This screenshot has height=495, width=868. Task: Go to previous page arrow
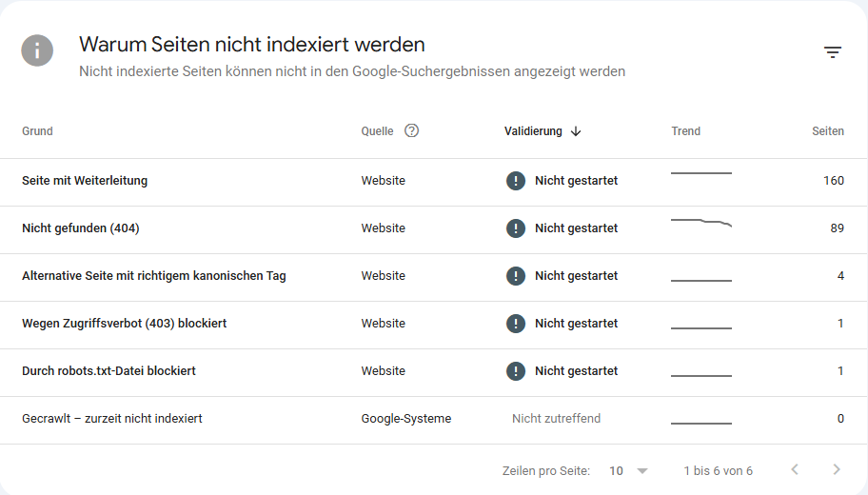coord(795,469)
